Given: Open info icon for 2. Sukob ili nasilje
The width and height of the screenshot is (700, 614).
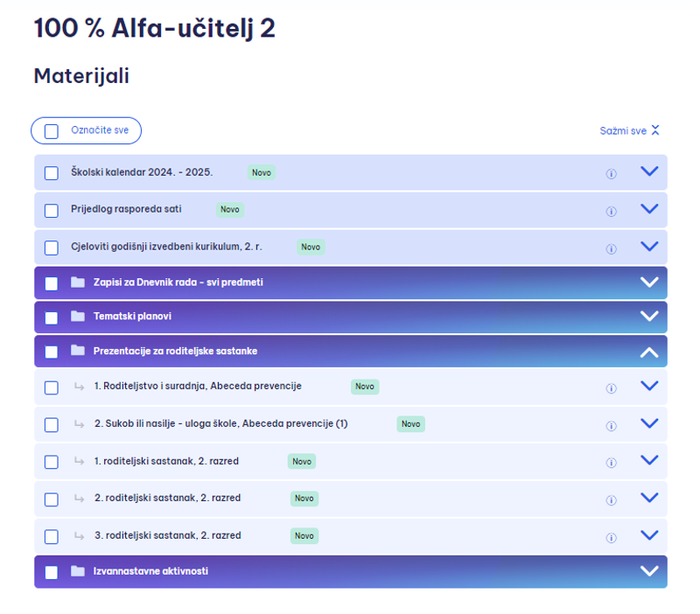Looking at the screenshot, I should 611,426.
